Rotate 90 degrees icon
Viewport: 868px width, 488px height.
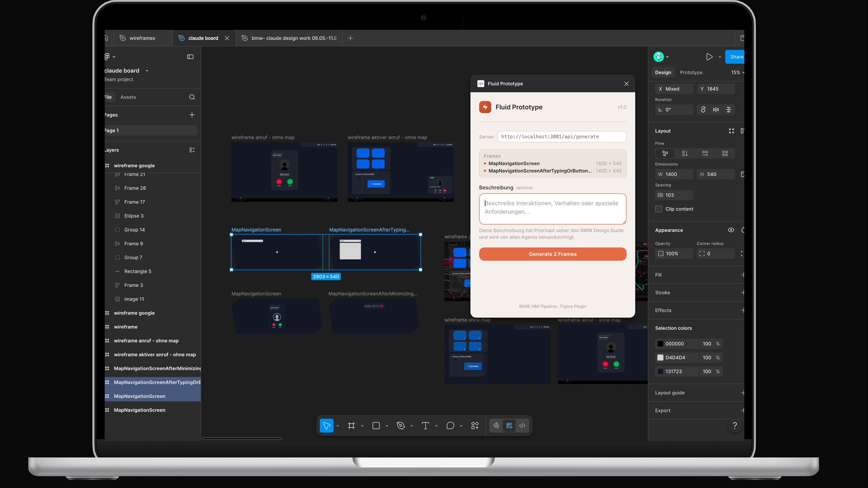[x=703, y=110]
